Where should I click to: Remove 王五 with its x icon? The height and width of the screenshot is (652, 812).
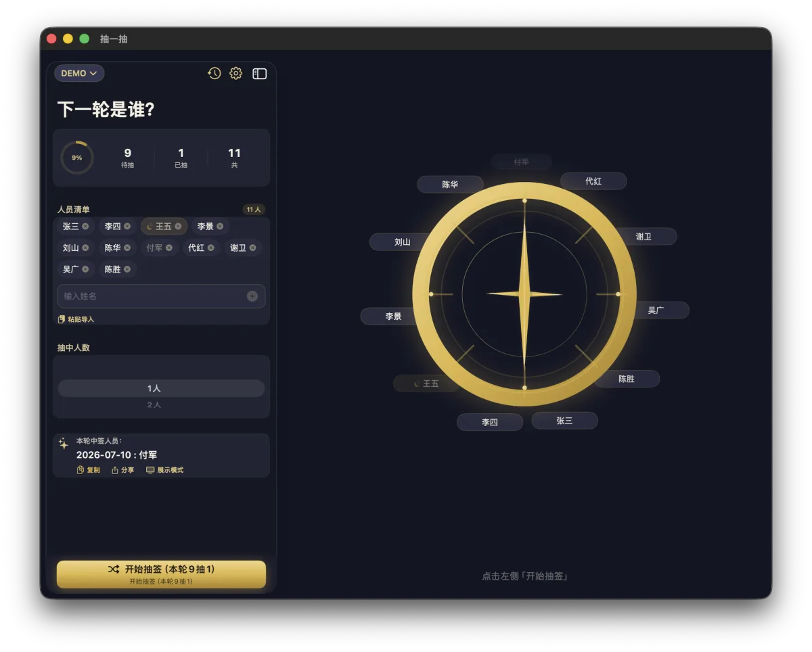[178, 226]
